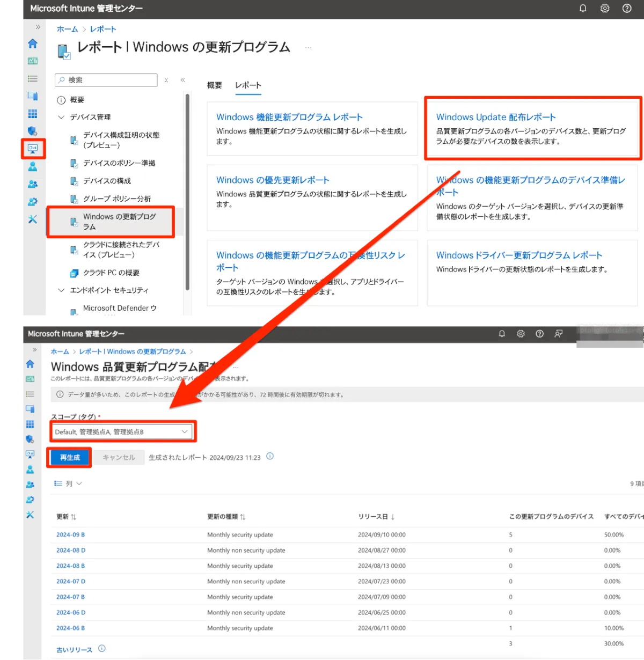Sort table by リリース日 column header
Screen dimensions: 644x660
coord(376,517)
